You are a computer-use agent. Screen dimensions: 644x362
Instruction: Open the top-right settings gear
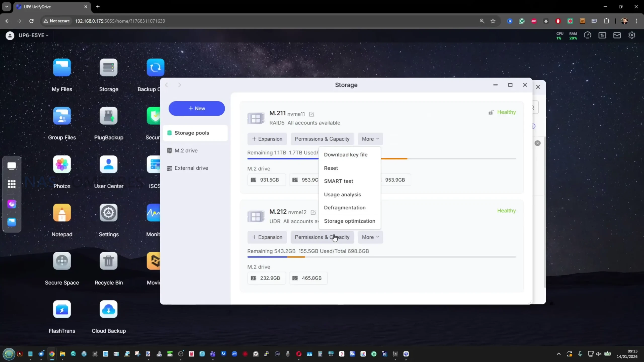(632, 35)
